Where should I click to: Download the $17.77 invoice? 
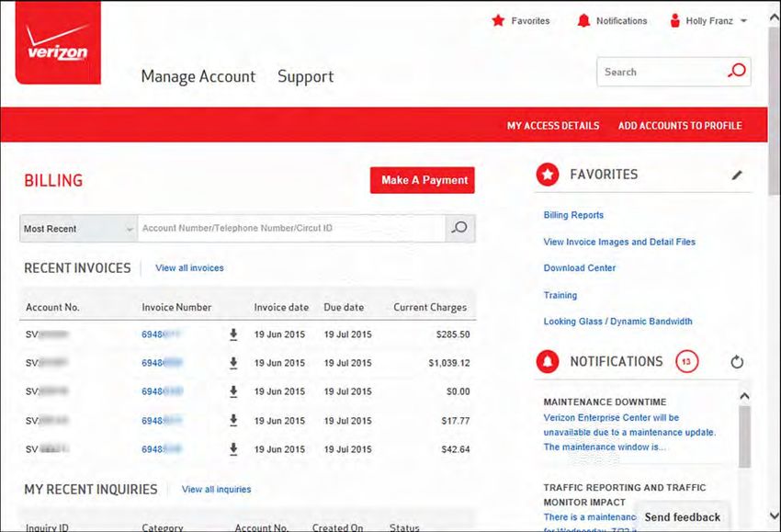point(233,421)
